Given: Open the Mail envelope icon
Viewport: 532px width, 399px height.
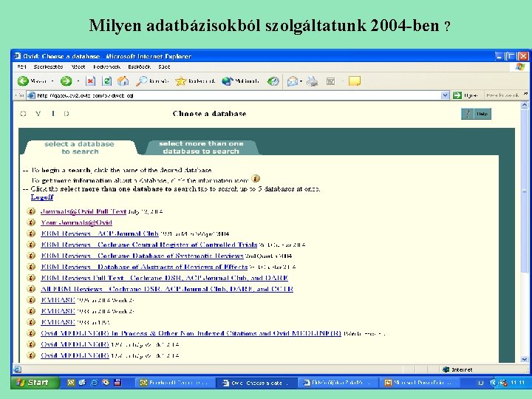Looking at the screenshot, I should pos(292,81).
